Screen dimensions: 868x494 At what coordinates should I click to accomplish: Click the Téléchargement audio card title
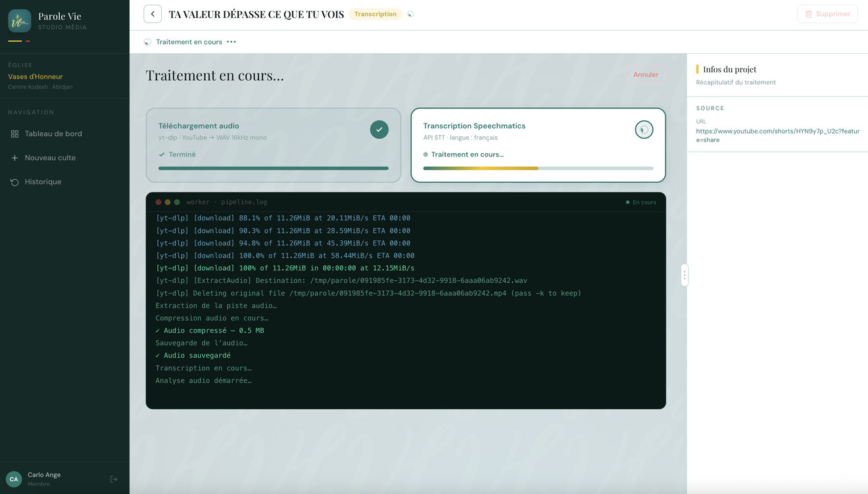click(x=199, y=126)
